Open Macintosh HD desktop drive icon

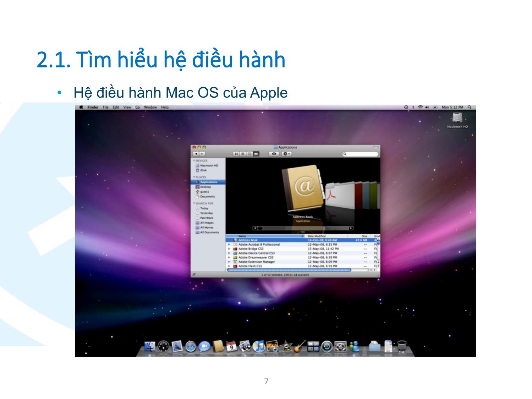coord(457,120)
